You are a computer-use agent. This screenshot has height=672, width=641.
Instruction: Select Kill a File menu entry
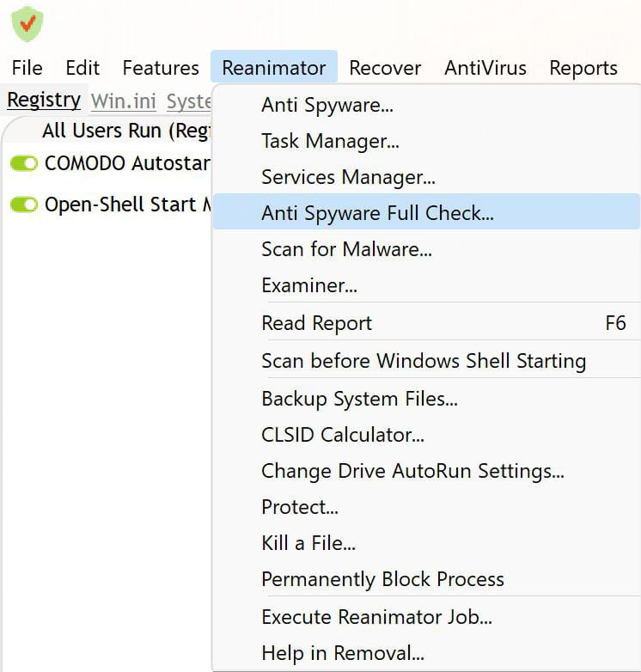[308, 543]
